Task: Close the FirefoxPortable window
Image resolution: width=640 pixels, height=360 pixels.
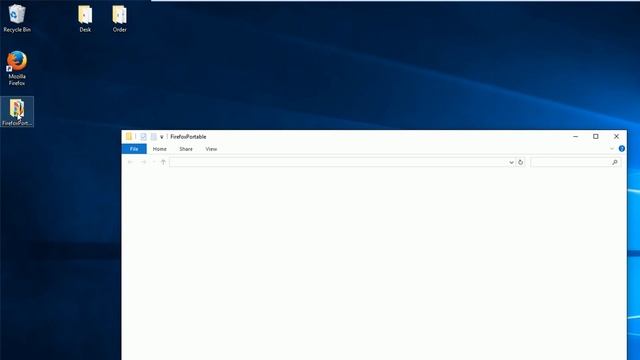Action: tap(616, 137)
